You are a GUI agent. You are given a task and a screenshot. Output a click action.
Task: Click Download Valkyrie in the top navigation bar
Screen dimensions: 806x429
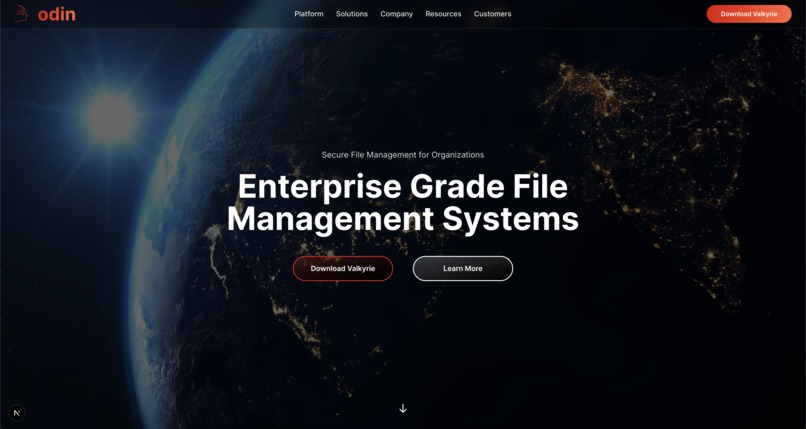(749, 14)
